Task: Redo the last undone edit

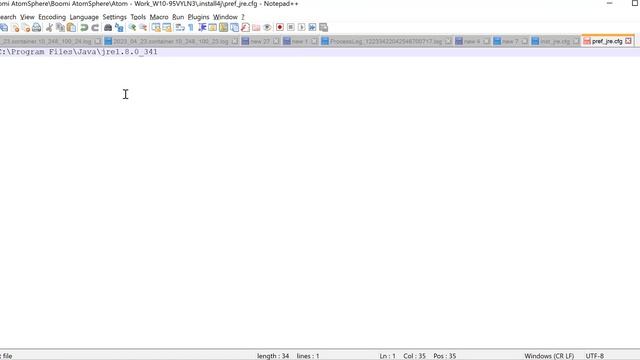Action: (x=95, y=27)
